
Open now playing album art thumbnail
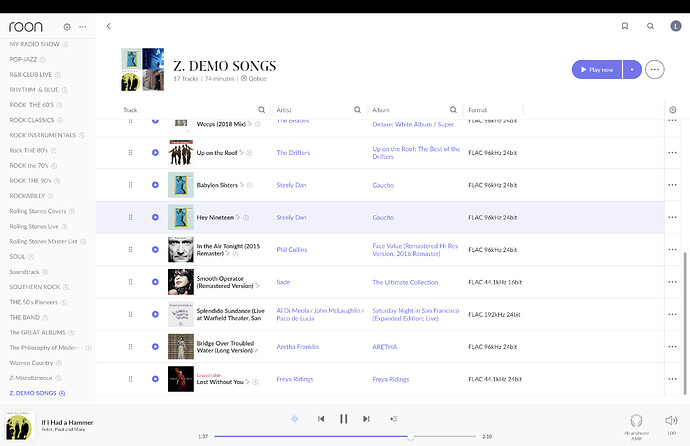tap(19, 425)
